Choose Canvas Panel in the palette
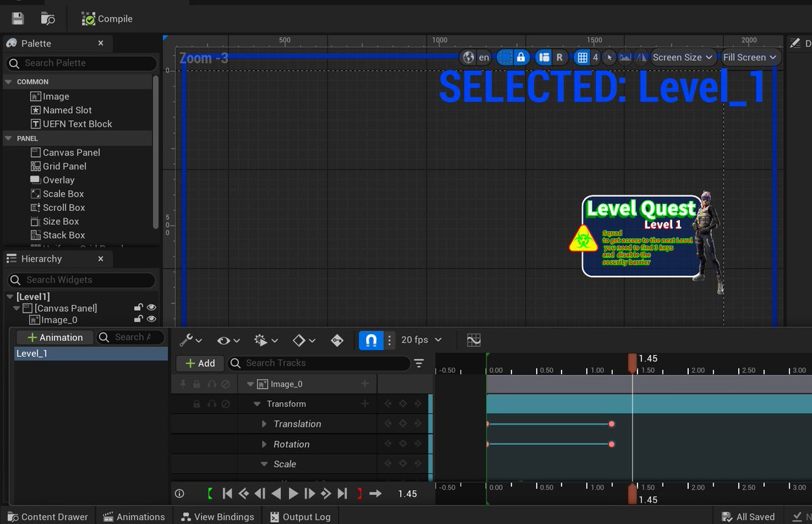Image resolution: width=812 pixels, height=524 pixels. pyautogui.click(x=65, y=152)
